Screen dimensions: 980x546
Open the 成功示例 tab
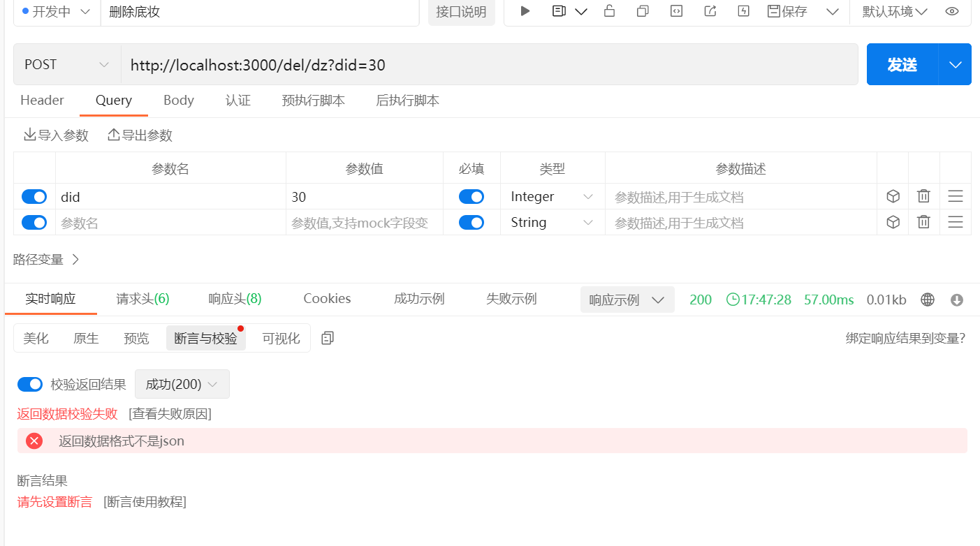[419, 299]
